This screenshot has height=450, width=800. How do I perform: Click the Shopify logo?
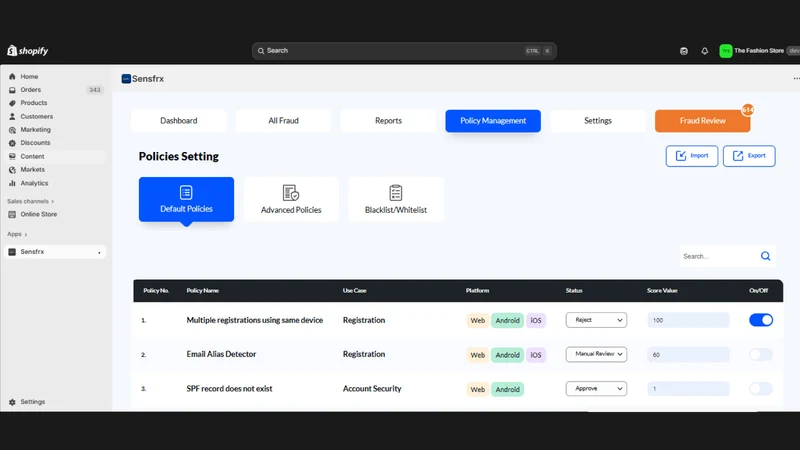28,51
